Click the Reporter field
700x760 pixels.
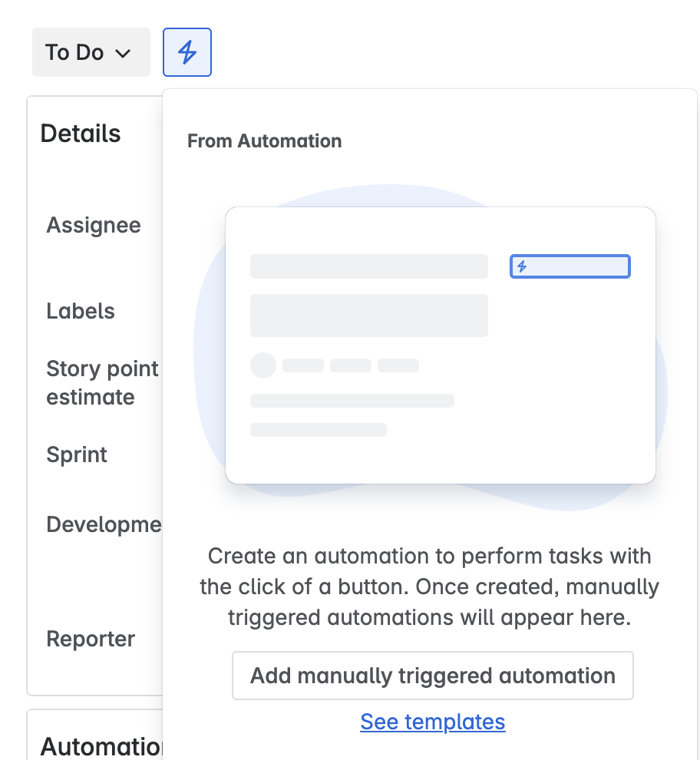tap(90, 639)
